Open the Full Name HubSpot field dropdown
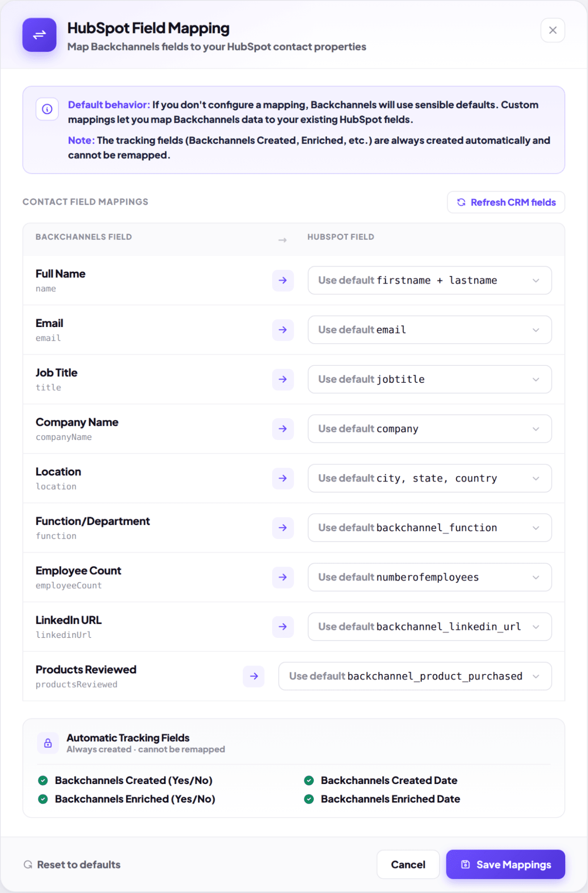 click(429, 281)
